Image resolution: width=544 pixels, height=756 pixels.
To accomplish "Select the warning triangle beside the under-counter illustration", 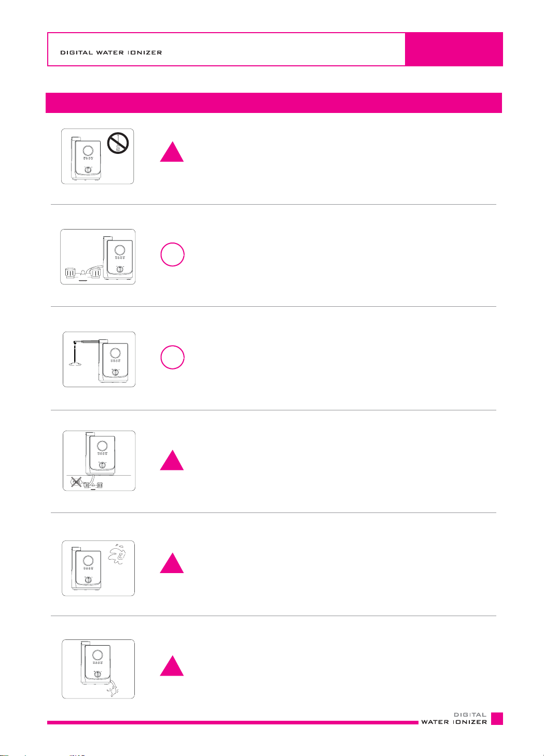I will (x=172, y=460).
